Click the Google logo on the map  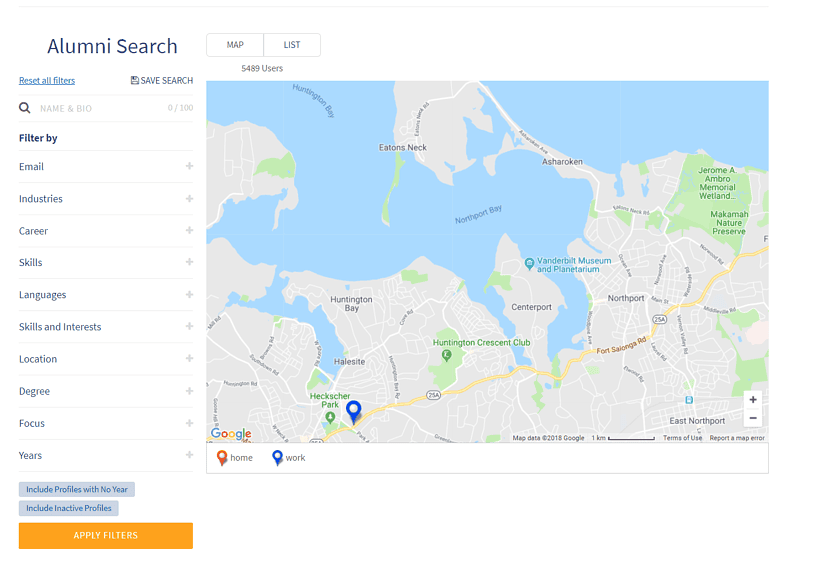pyautogui.click(x=231, y=433)
